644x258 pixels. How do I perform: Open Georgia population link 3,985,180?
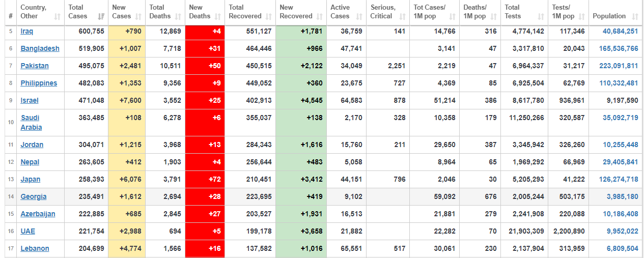(622, 196)
